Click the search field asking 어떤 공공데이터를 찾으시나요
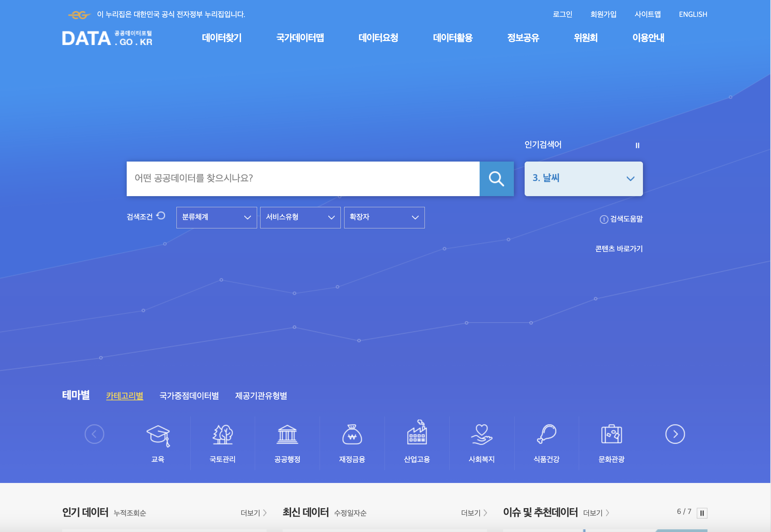771x532 pixels. tap(302, 179)
